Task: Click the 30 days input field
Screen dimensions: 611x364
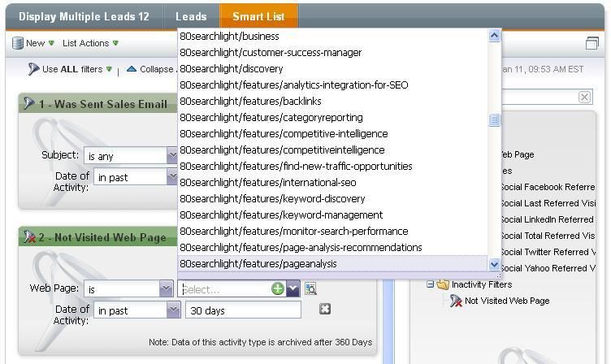Action: tap(243, 310)
